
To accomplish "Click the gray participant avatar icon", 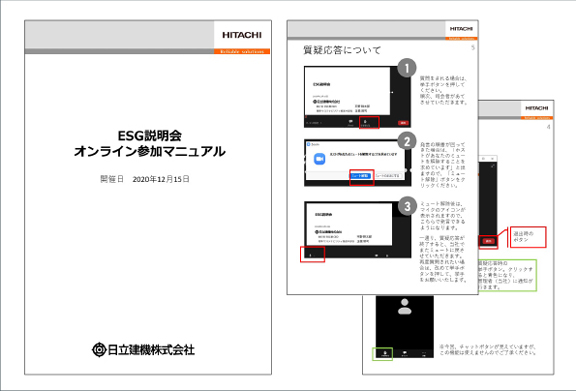I will pyautogui.click(x=404, y=306).
